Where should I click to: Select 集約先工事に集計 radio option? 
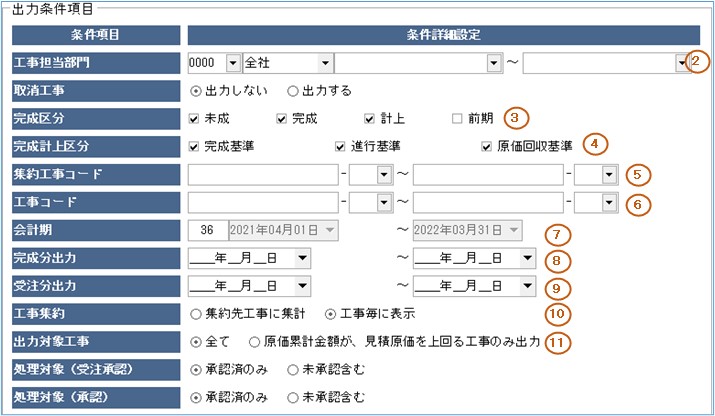[x=194, y=313]
